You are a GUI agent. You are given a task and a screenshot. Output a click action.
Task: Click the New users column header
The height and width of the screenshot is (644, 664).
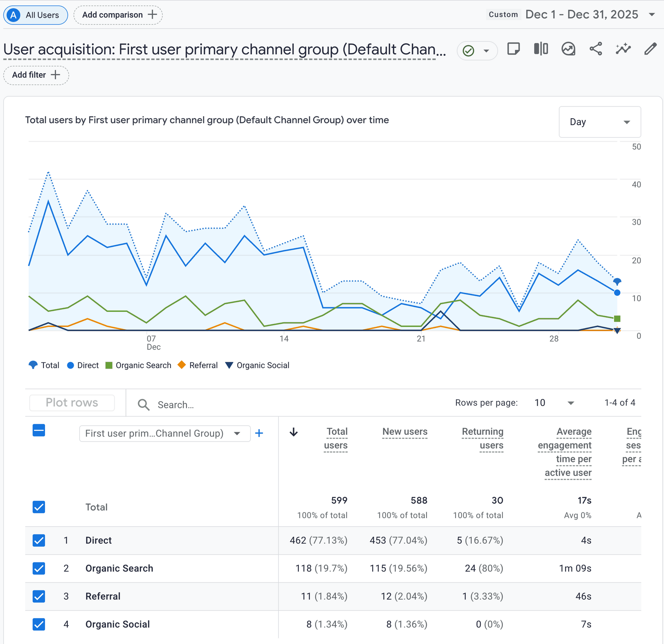tap(405, 432)
